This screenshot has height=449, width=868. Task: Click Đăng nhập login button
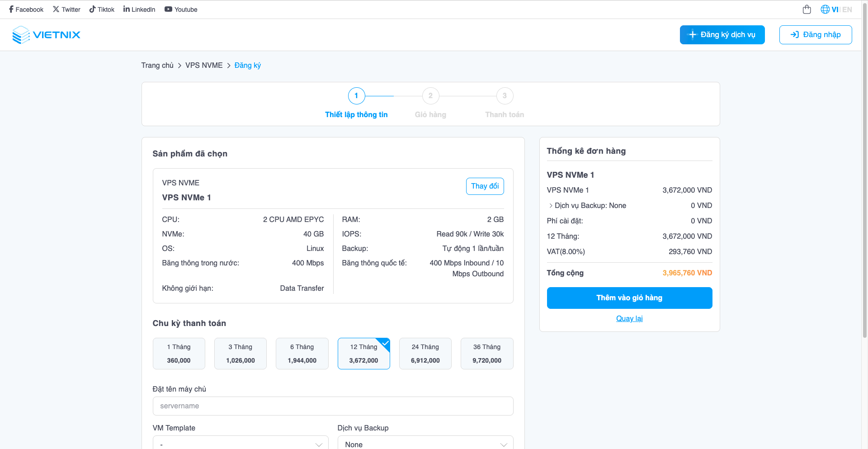pyautogui.click(x=816, y=35)
